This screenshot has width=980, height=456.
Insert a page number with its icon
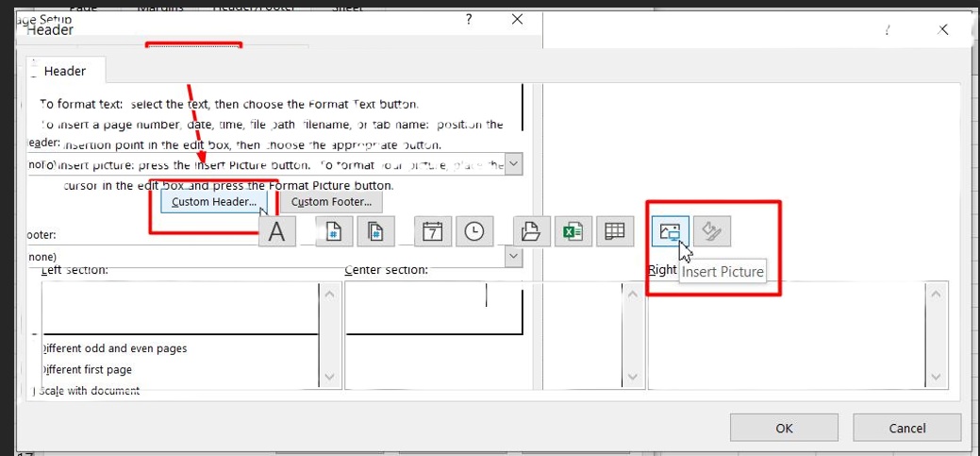click(x=335, y=231)
